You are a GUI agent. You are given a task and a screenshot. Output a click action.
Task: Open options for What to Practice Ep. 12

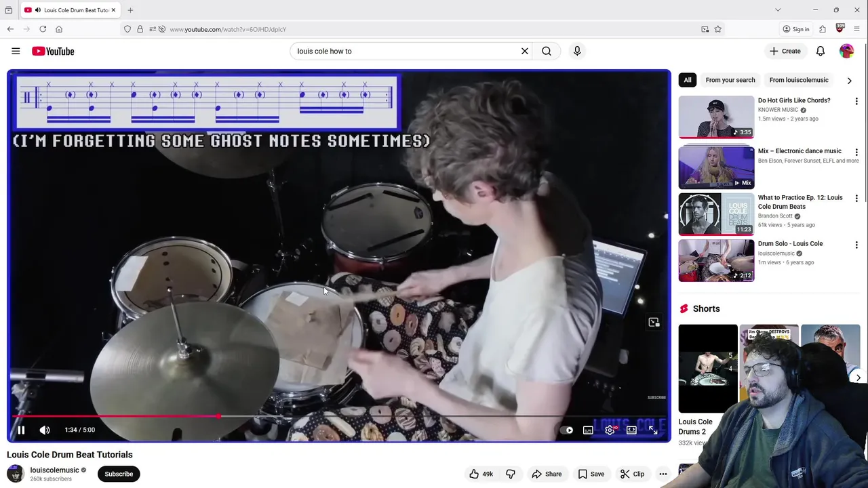pos(856,199)
